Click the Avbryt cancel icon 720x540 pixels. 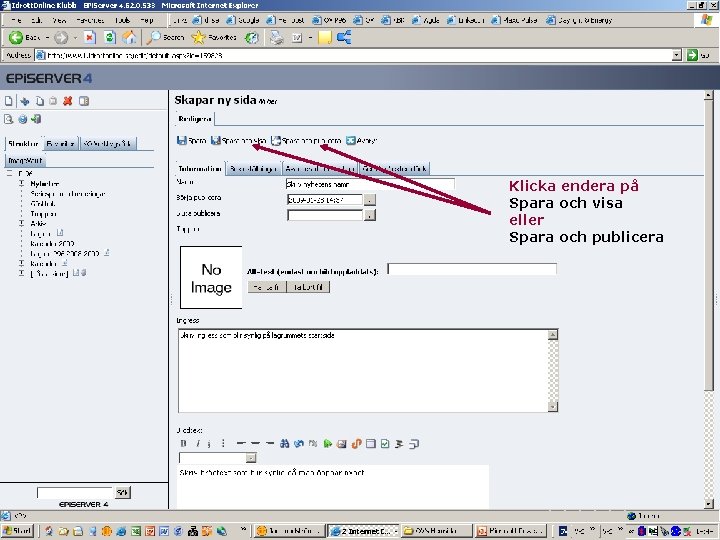coord(351,141)
